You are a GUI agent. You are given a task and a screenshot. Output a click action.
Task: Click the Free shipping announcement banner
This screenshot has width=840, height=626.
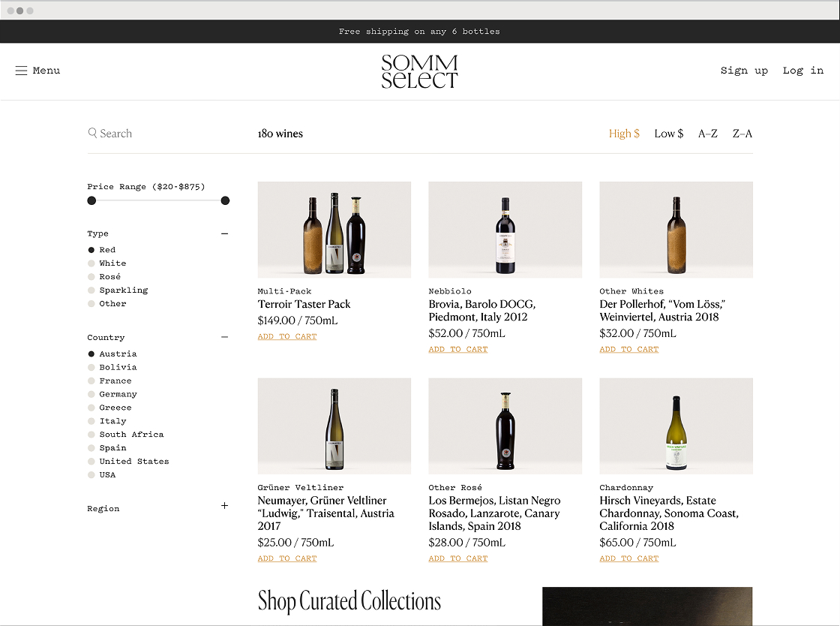coord(419,32)
